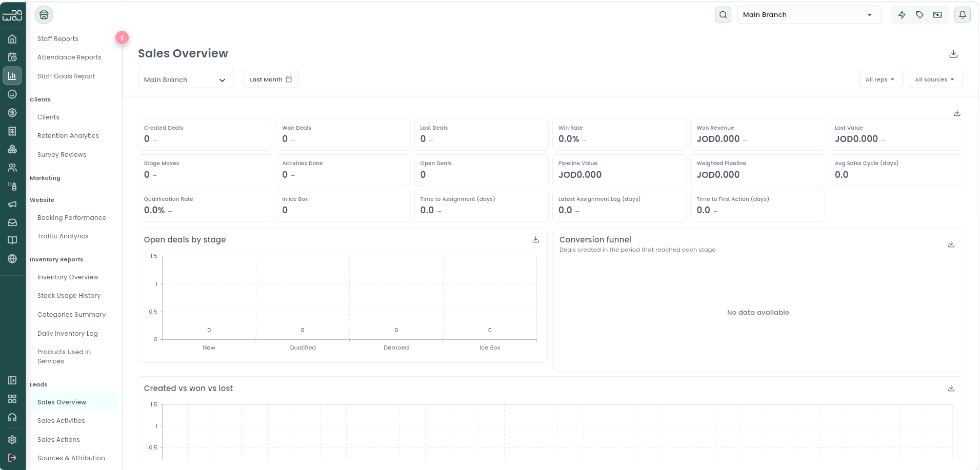Viewport: 980px width, 470px height.
Task: Click the Weighted Pipeline card
Action: [x=757, y=170]
